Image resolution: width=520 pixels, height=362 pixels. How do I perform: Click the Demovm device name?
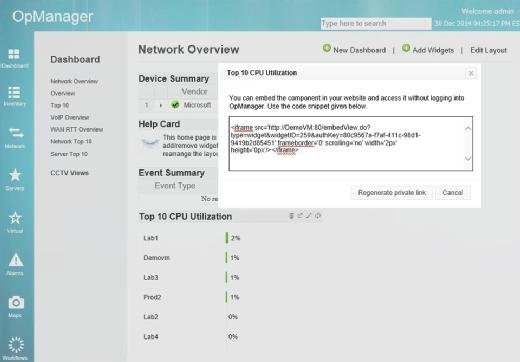coord(157,258)
